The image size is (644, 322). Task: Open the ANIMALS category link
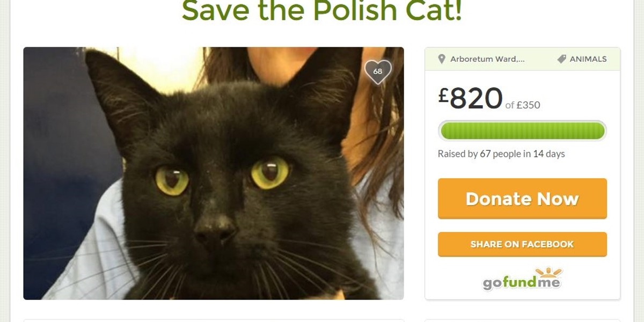click(x=588, y=59)
